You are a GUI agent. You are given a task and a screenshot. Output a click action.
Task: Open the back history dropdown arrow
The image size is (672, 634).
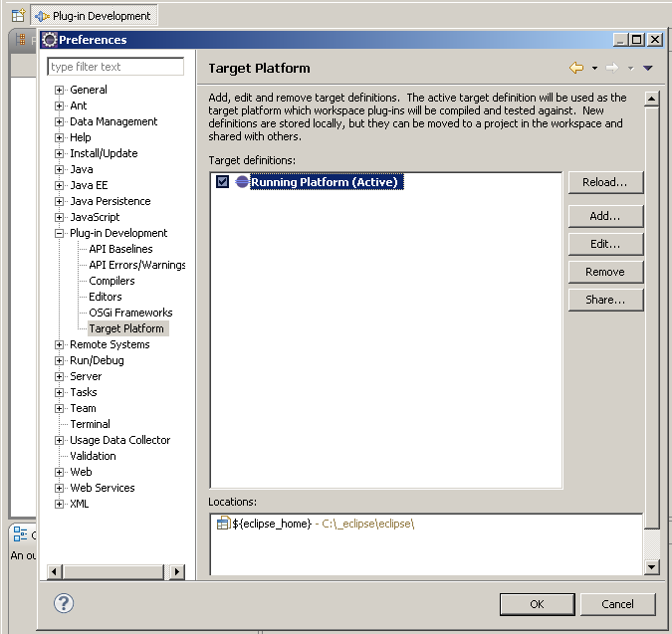[595, 68]
